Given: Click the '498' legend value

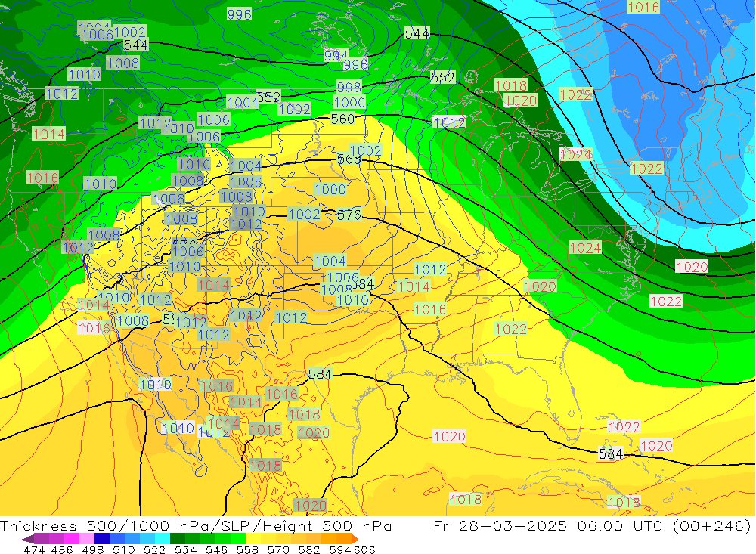Looking at the screenshot, I should (x=93, y=549).
